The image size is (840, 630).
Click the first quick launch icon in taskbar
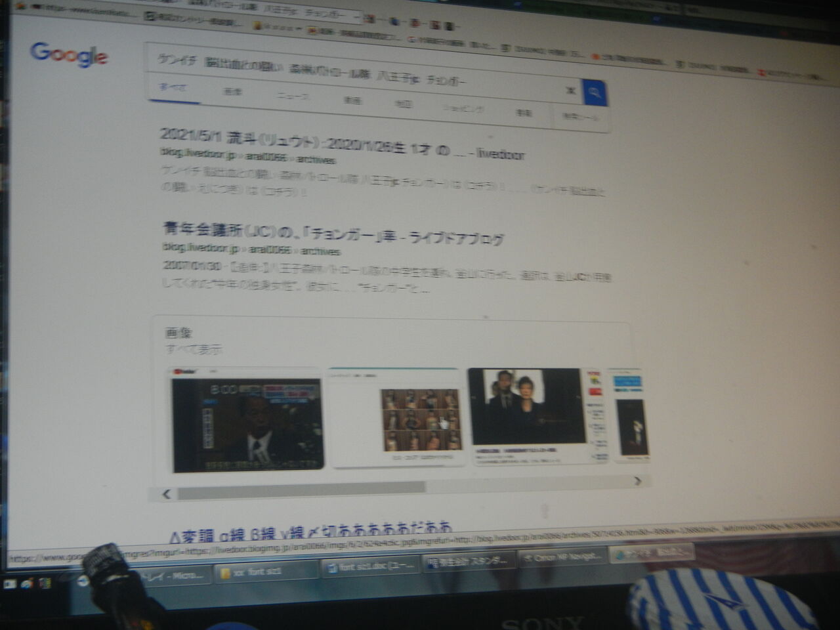click(x=10, y=583)
